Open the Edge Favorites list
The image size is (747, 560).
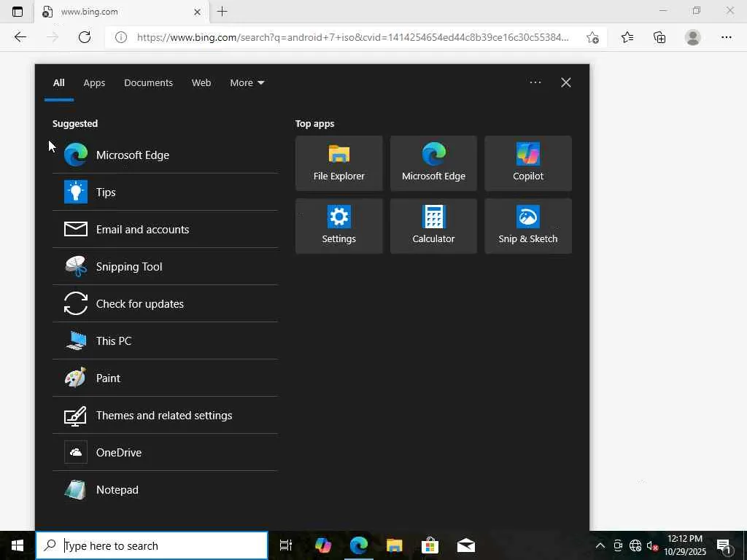627,37
